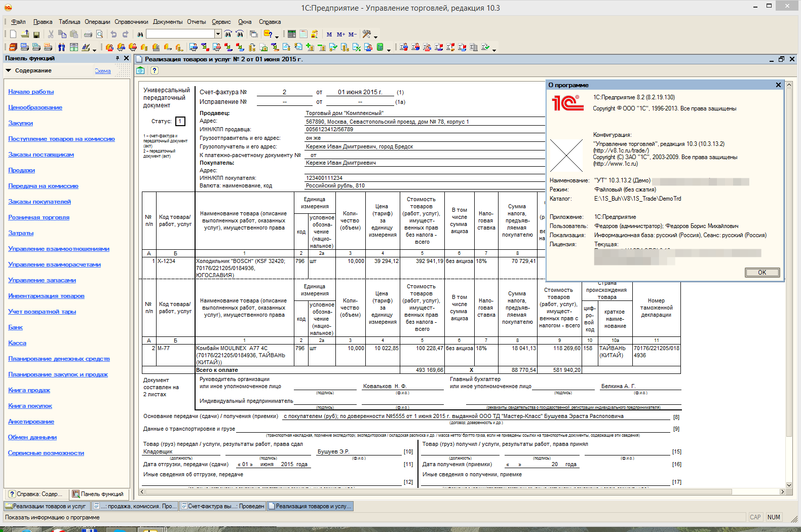801x532 pixels.
Task: Open the Таблица menu
Action: [x=69, y=22]
